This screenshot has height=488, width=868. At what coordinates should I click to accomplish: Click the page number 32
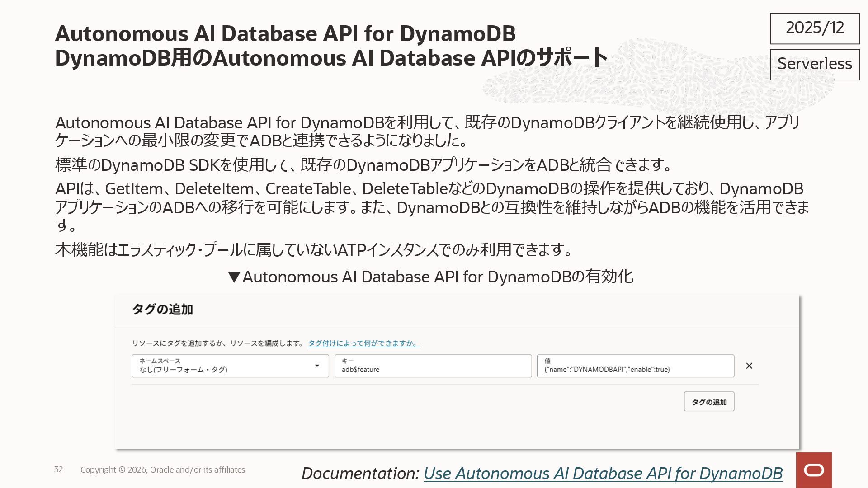59,469
